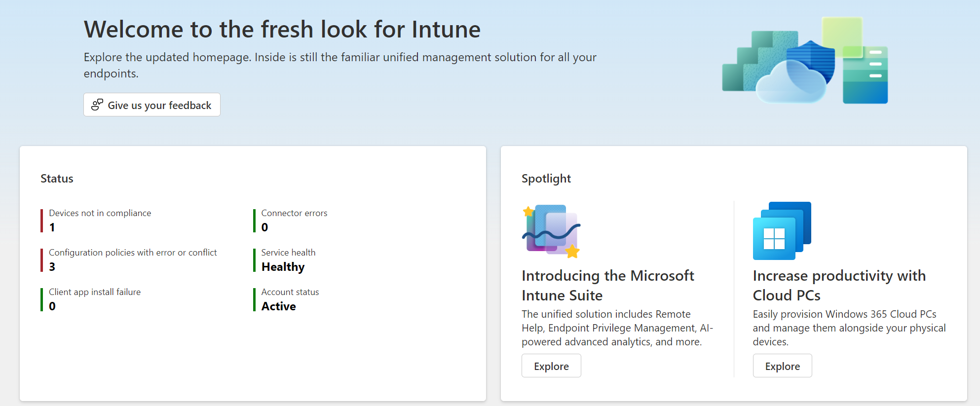
Task: Click the Intune cloud and shield illustration
Action: click(805, 61)
